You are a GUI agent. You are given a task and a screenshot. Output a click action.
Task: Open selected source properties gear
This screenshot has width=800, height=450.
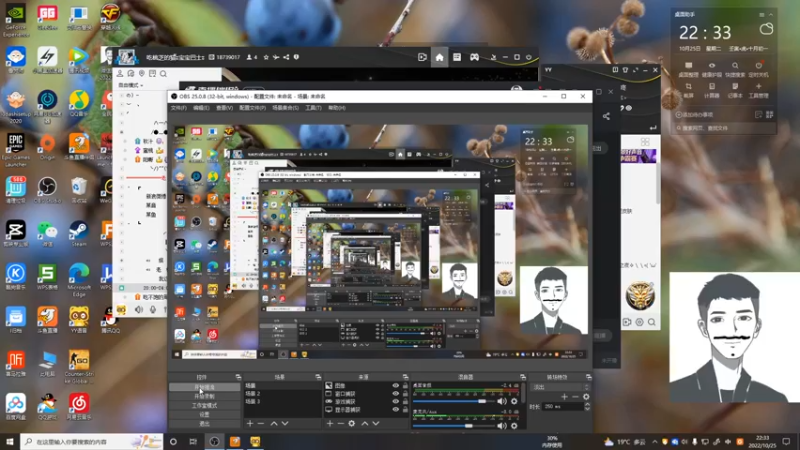pyautogui.click(x=352, y=423)
